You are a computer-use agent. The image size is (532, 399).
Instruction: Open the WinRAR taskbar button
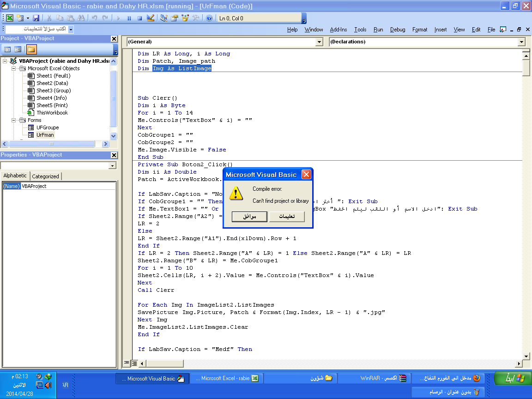tap(375, 378)
